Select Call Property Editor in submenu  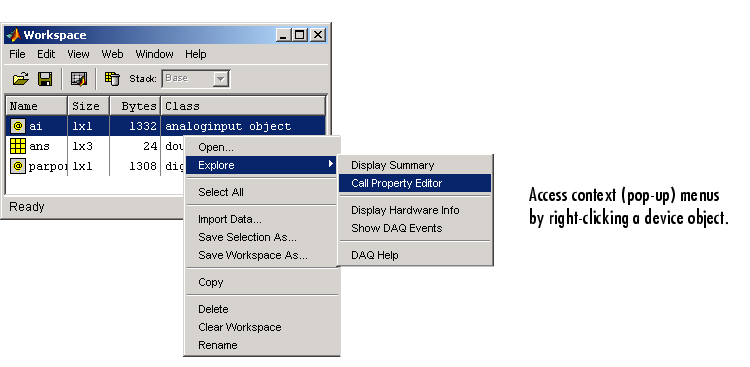pyautogui.click(x=415, y=183)
